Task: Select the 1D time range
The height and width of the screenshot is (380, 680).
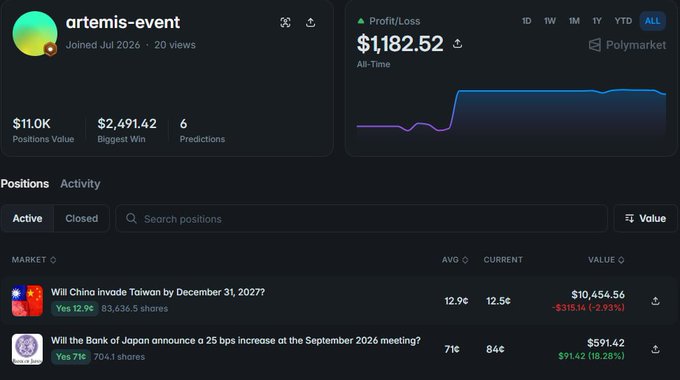Action: [x=526, y=21]
